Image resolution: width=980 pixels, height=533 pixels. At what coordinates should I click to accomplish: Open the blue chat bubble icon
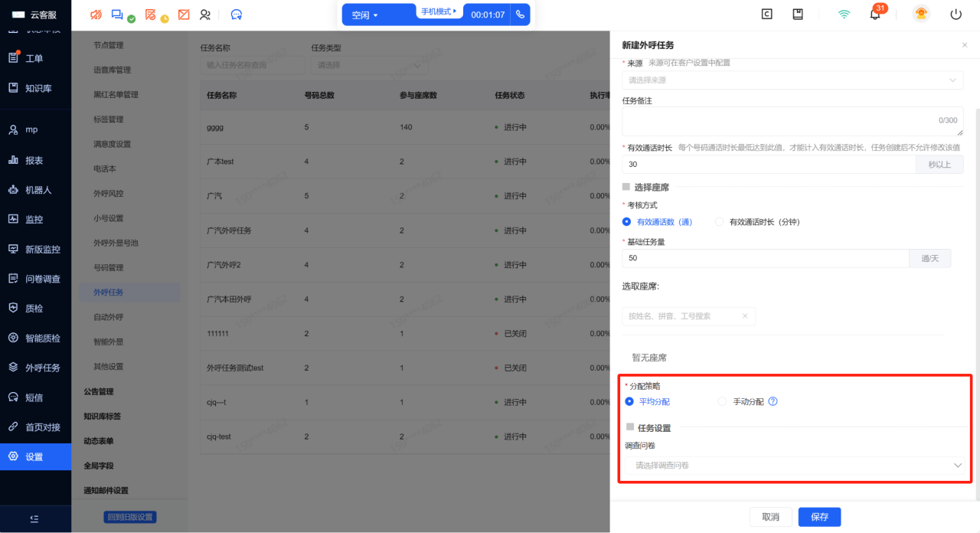[237, 15]
